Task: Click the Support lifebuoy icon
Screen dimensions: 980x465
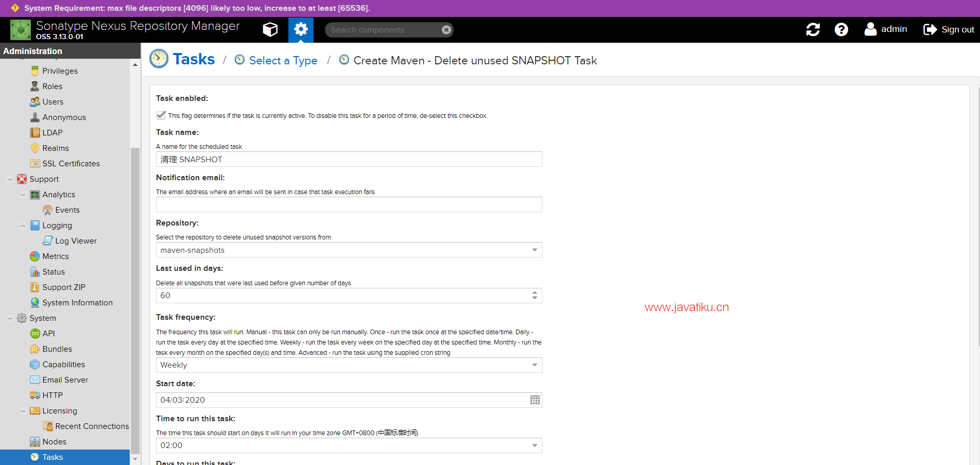Action: click(22, 179)
